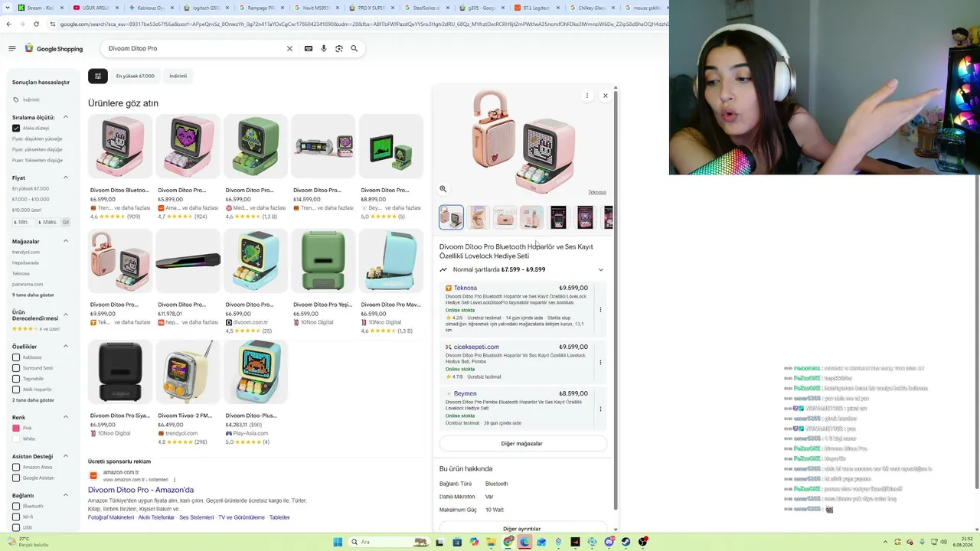
Task: Open the tab search chevron in Chrome
Action: pyautogui.click(x=8, y=8)
